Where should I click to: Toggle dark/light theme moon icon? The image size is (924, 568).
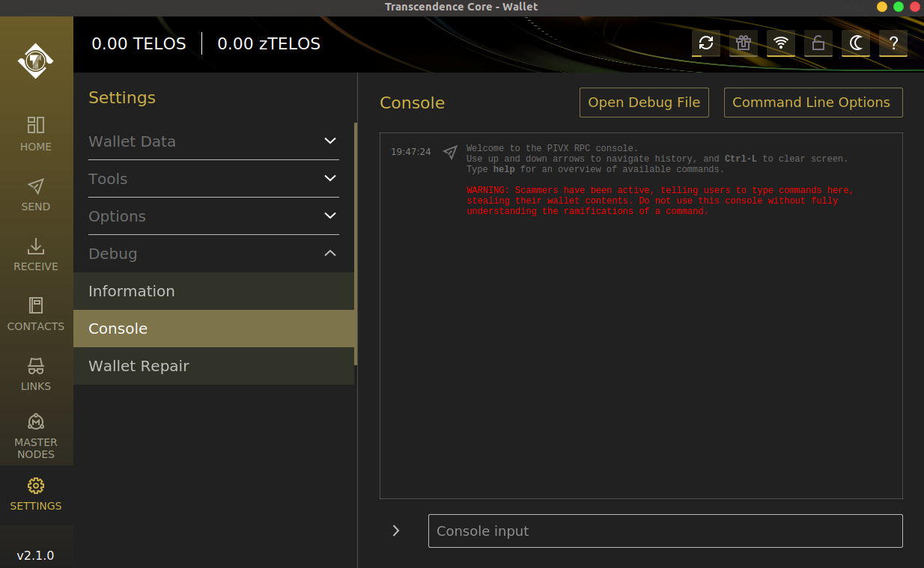coord(856,43)
